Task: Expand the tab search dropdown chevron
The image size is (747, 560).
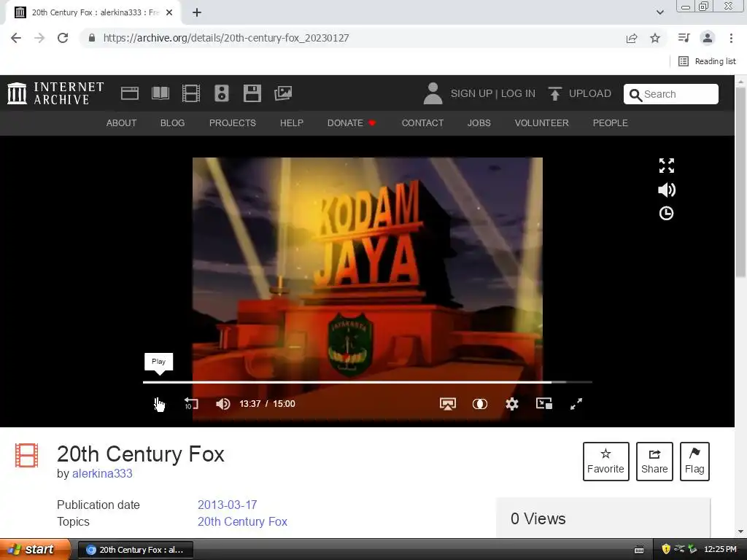Action: [x=659, y=12]
